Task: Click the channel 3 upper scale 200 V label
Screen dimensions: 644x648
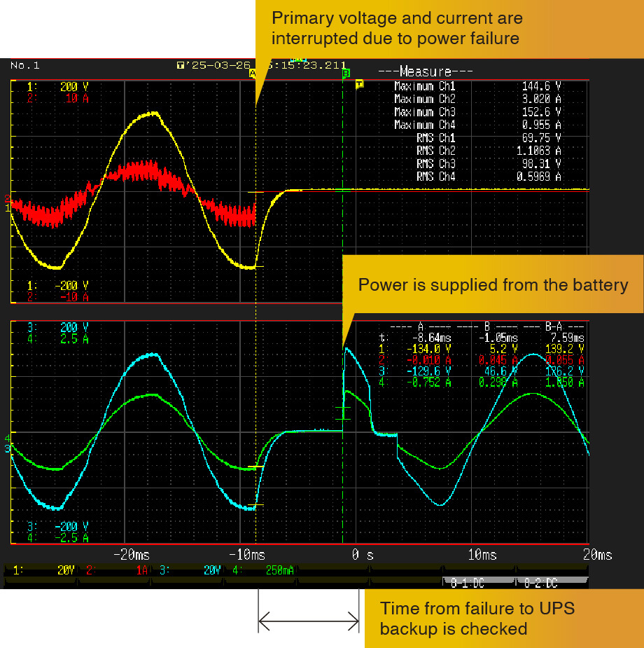Action: click(x=69, y=327)
